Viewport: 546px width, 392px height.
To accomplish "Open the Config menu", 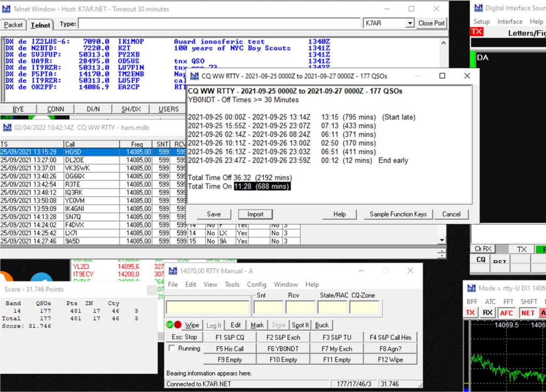I will (256, 284).
